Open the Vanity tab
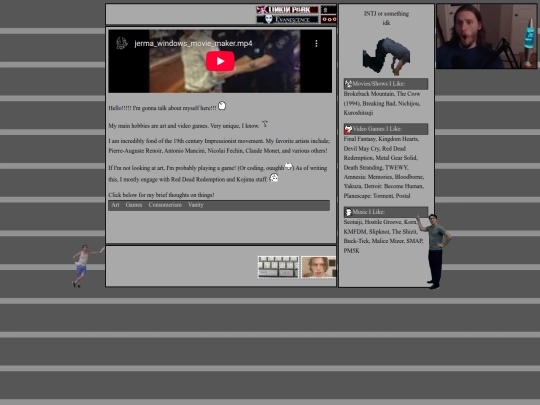 196,205
